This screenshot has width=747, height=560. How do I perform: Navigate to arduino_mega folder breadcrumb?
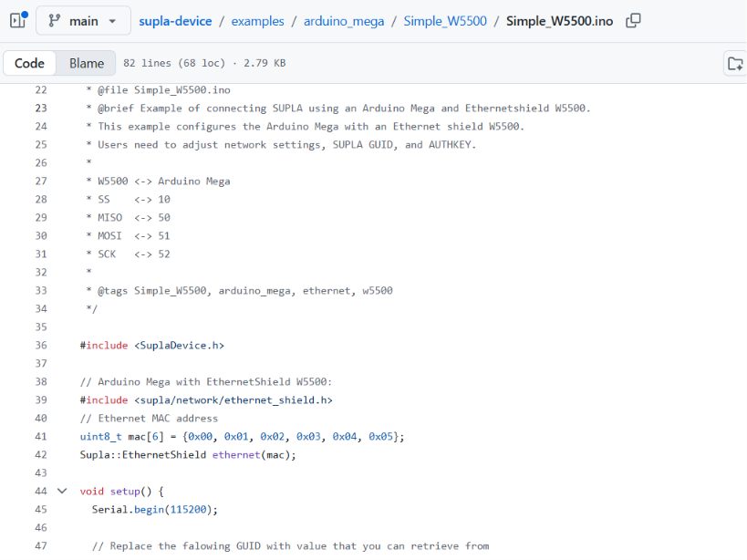tap(344, 21)
